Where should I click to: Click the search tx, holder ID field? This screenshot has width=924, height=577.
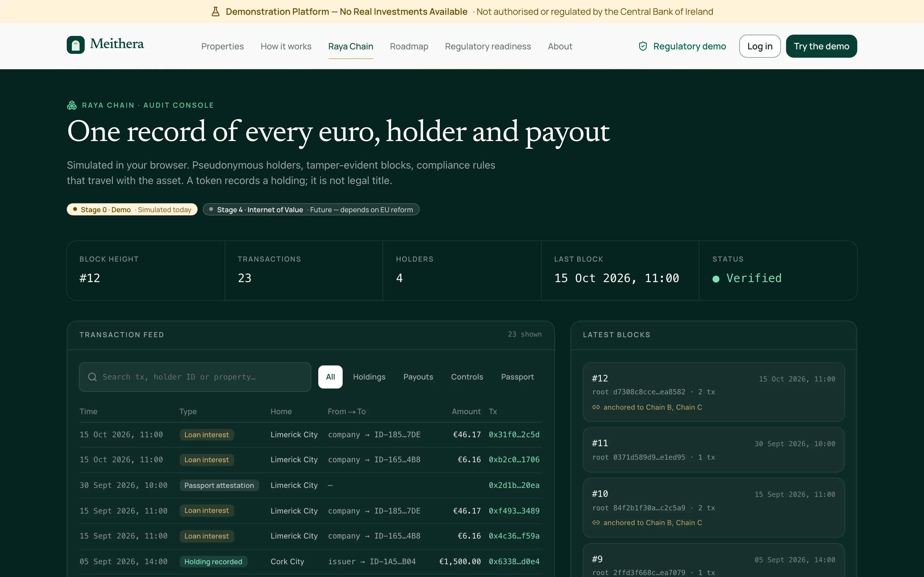(x=195, y=377)
